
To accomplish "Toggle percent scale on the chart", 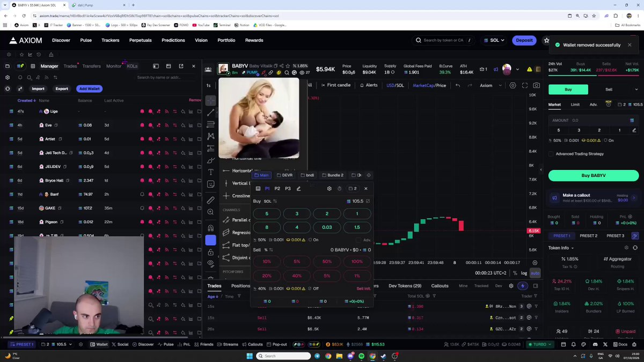I will pos(515,273).
